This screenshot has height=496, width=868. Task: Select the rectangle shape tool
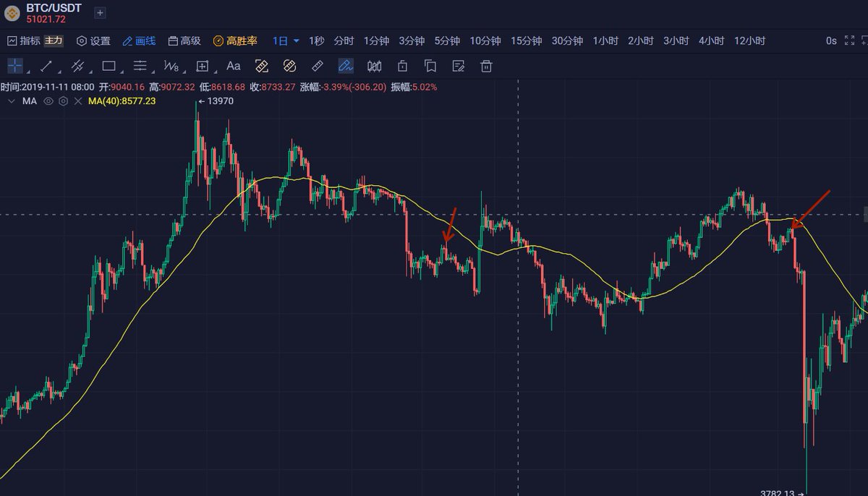pyautogui.click(x=109, y=66)
